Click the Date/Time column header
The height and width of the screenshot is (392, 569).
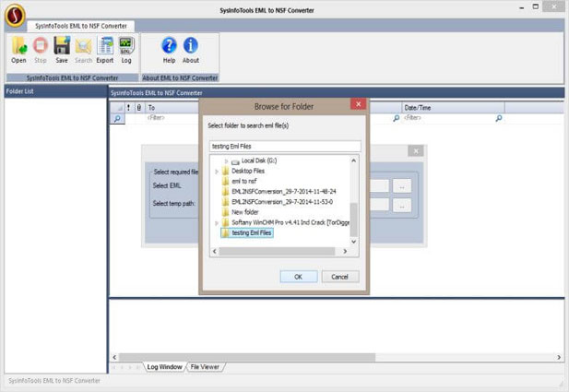click(453, 107)
